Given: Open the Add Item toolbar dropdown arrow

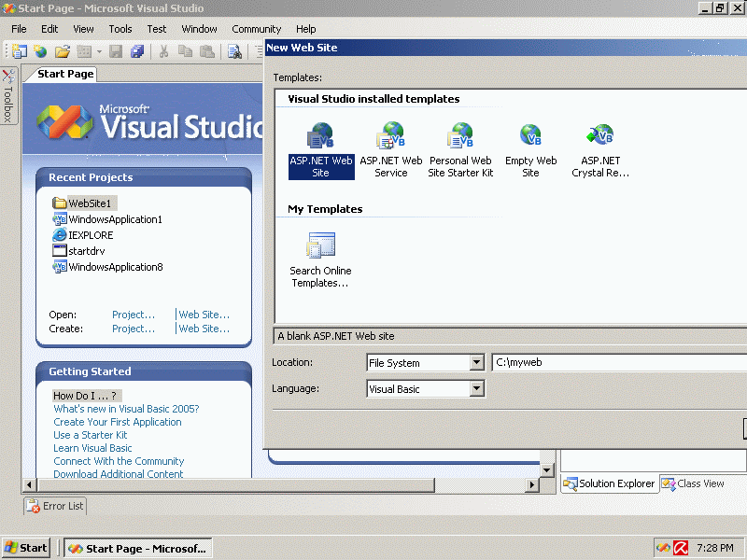Looking at the screenshot, I should (98, 51).
